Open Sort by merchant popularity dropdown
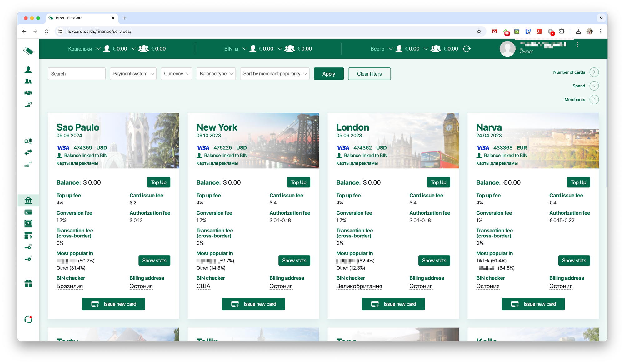Image resolution: width=625 pixels, height=364 pixels. (275, 74)
